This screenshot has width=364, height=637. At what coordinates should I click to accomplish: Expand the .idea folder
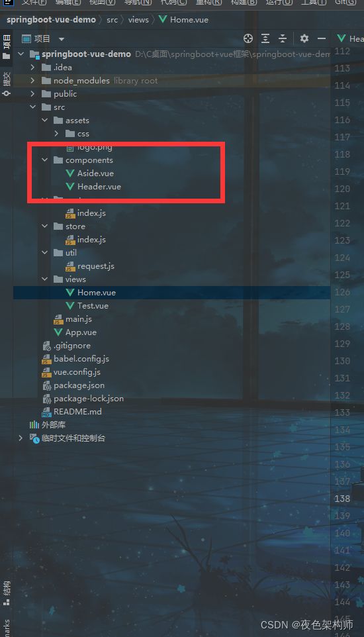tap(32, 68)
